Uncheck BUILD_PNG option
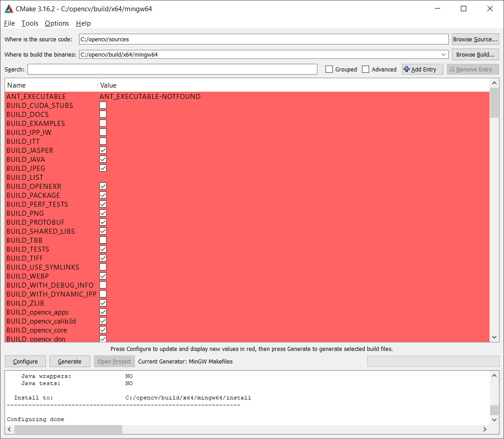 103,213
